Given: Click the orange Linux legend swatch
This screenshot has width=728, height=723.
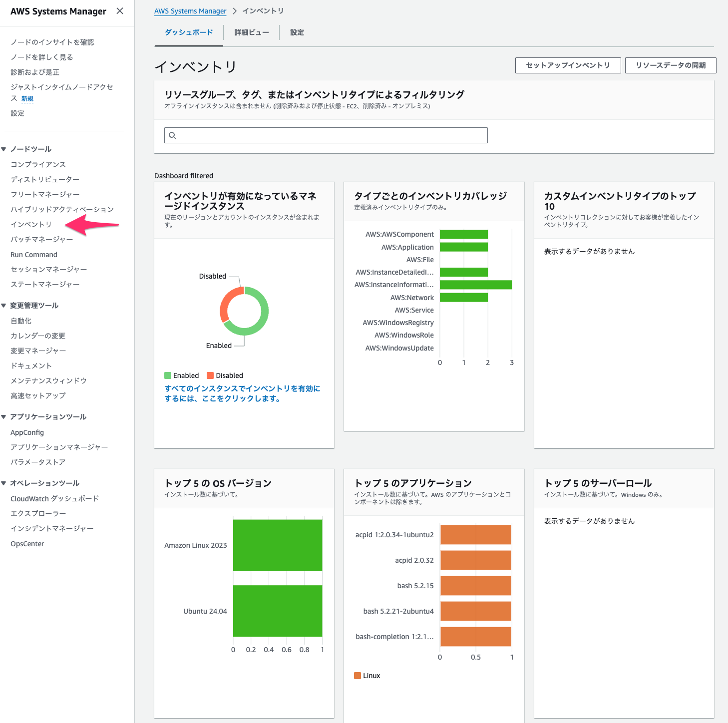Looking at the screenshot, I should click(x=358, y=676).
